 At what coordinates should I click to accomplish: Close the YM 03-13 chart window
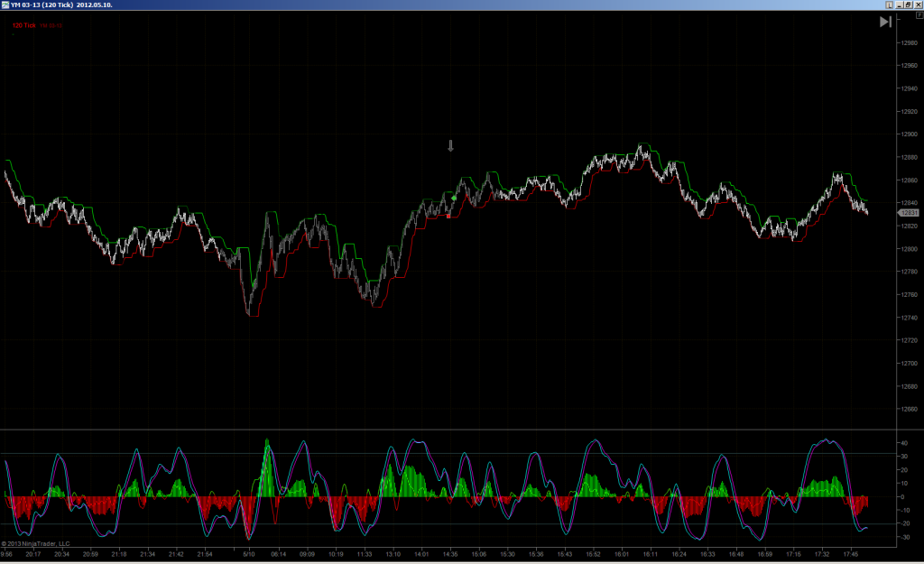pyautogui.click(x=918, y=5)
